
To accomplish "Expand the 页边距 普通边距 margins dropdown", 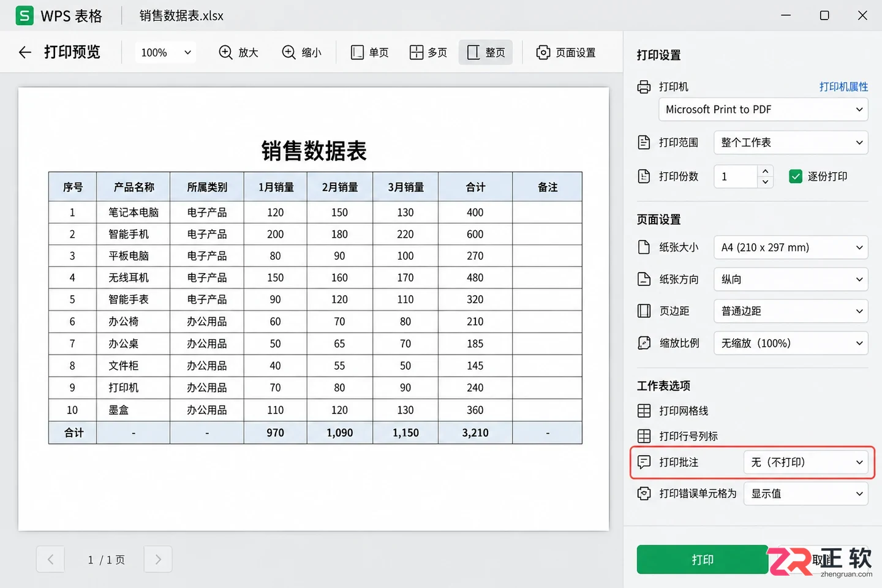I will pyautogui.click(x=791, y=311).
